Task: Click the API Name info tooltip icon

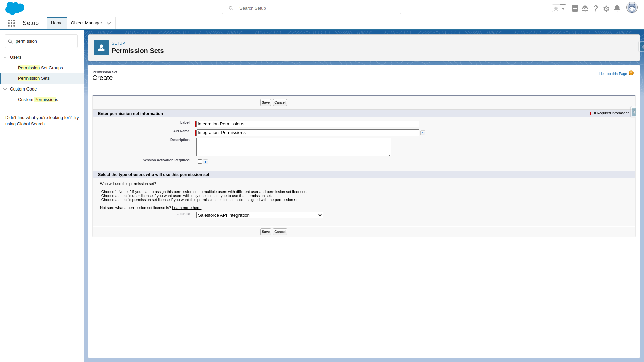Action: pyautogui.click(x=423, y=133)
